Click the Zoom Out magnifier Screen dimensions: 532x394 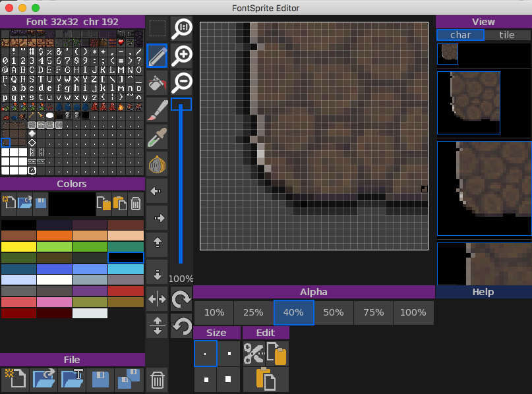point(181,83)
